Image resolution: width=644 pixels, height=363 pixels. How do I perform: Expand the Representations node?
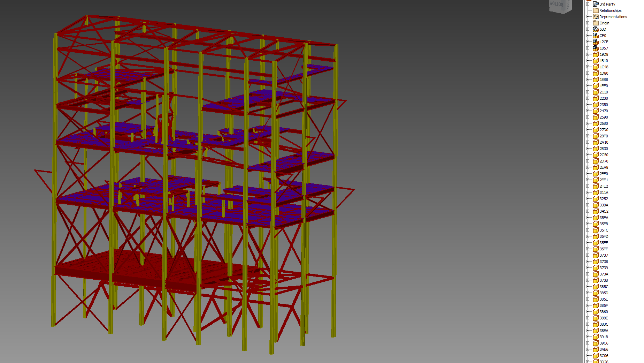coord(588,16)
